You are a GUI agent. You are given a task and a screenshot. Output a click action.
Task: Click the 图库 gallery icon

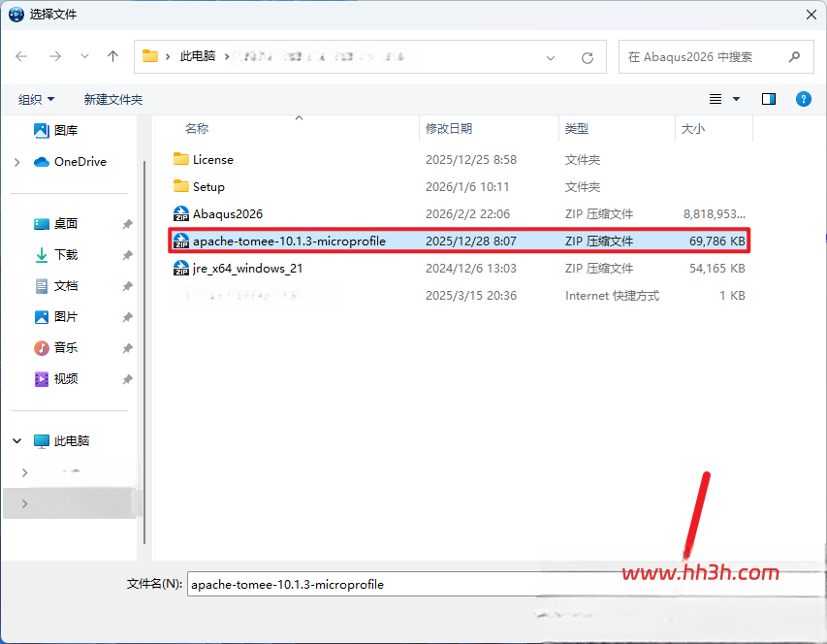pos(42,130)
